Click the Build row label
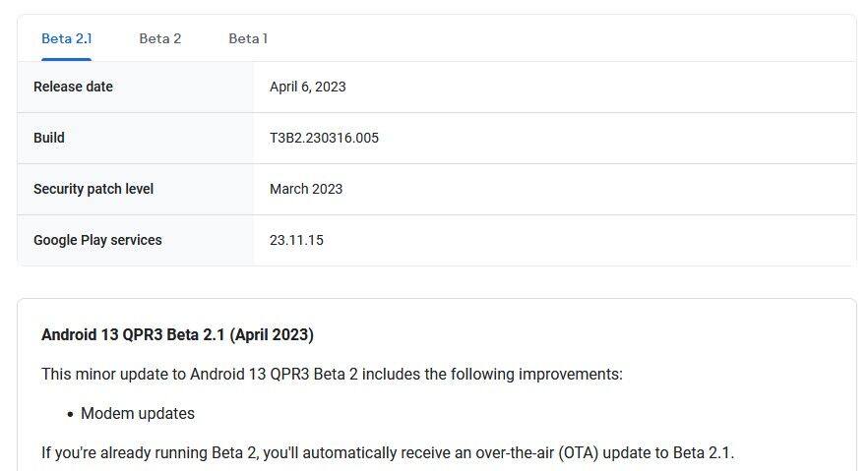The image size is (868, 471). tap(49, 138)
